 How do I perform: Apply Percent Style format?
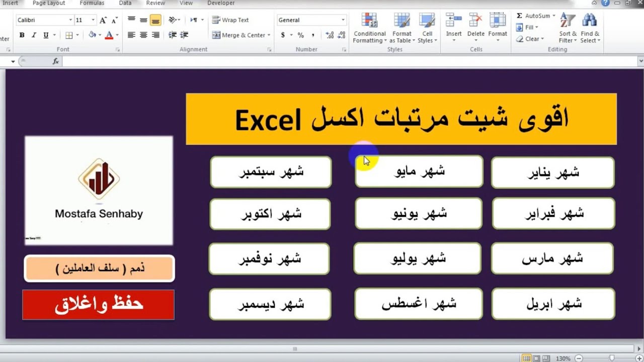click(x=301, y=35)
